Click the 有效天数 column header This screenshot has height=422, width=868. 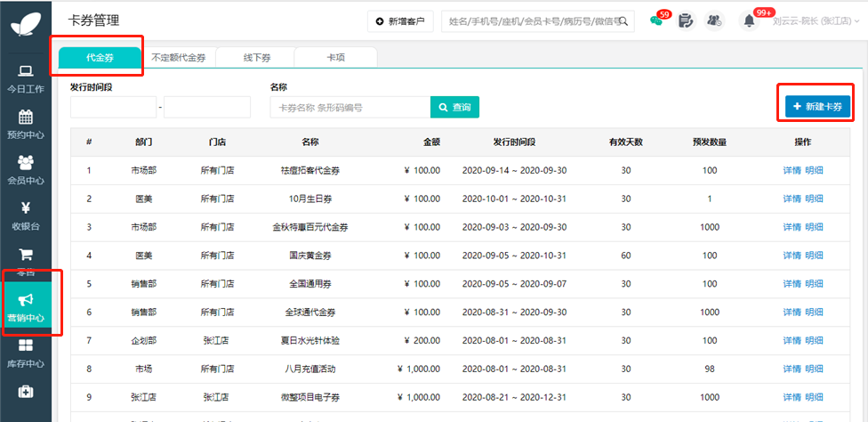coord(625,142)
